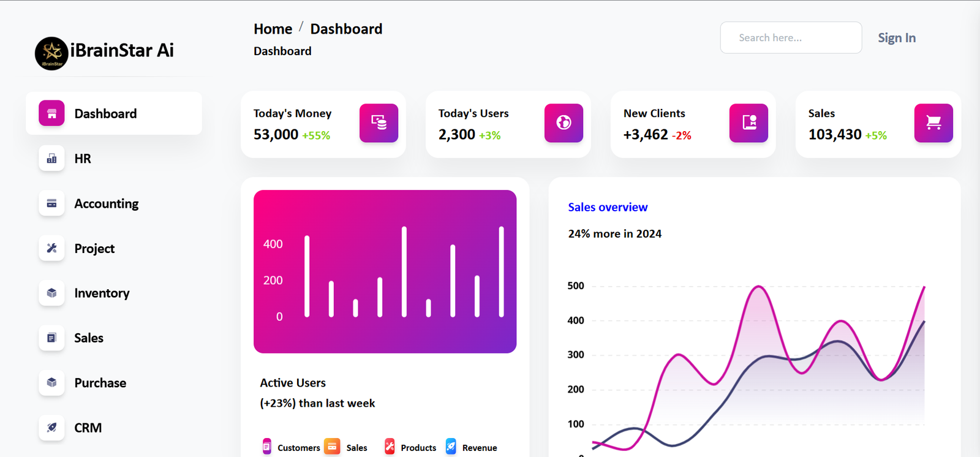Click the Inventory box icon
The height and width of the screenshot is (457, 980).
coord(51,293)
